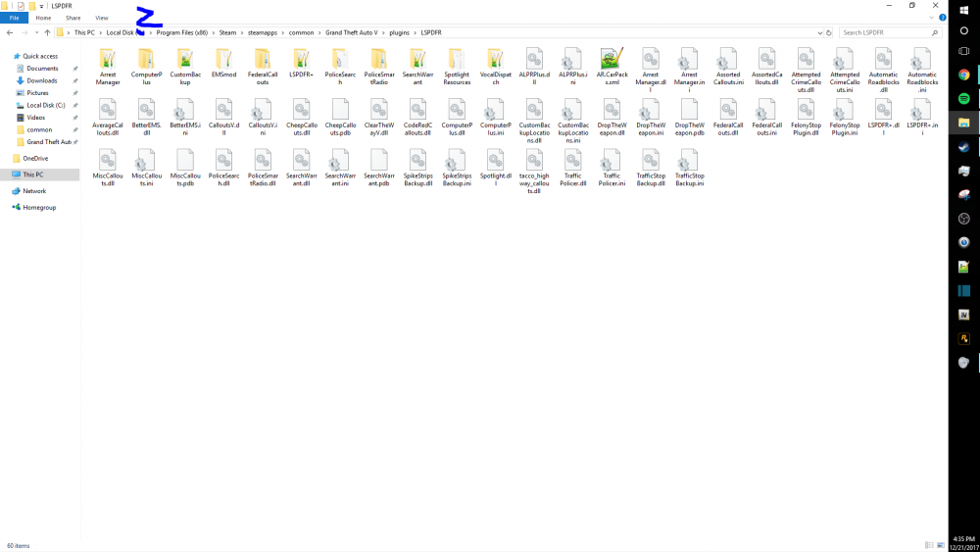Select the LSPDFR+ folder
The height and width of the screenshot is (552, 980).
[301, 63]
